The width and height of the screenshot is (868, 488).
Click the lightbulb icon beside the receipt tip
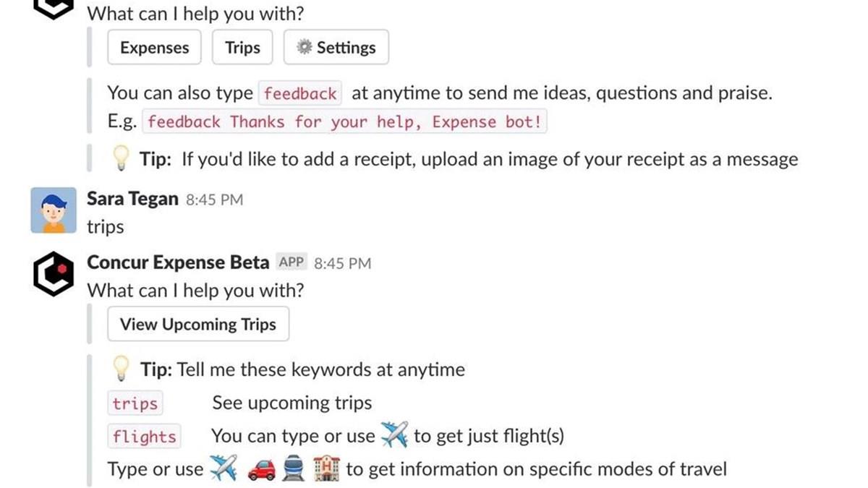click(x=122, y=159)
